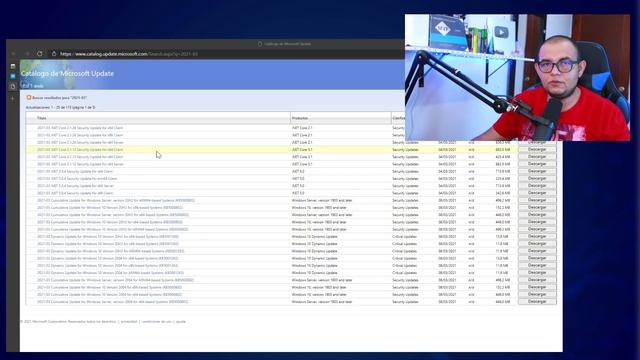Image resolution: width=640 pixels, height=360 pixels.
Task: Open a new tab with the sidebar plus
Action: click(13, 98)
